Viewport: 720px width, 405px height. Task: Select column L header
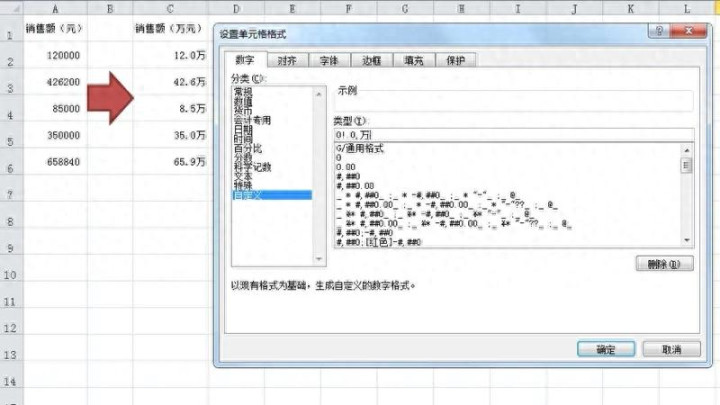pos(687,9)
